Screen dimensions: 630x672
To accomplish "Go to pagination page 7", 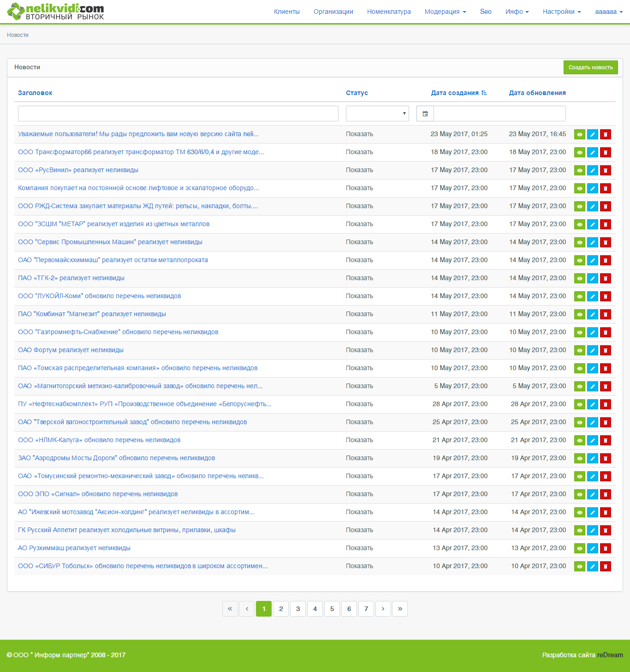I will click(366, 609).
